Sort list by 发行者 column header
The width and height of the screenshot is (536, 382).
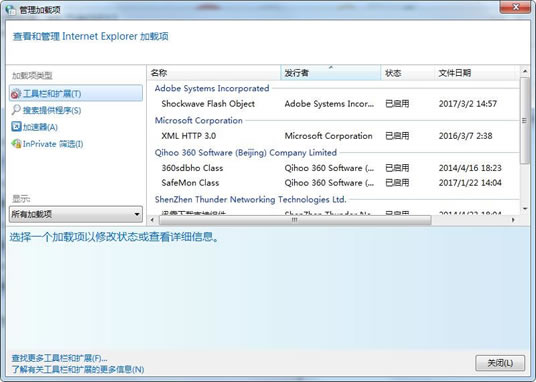pos(331,73)
